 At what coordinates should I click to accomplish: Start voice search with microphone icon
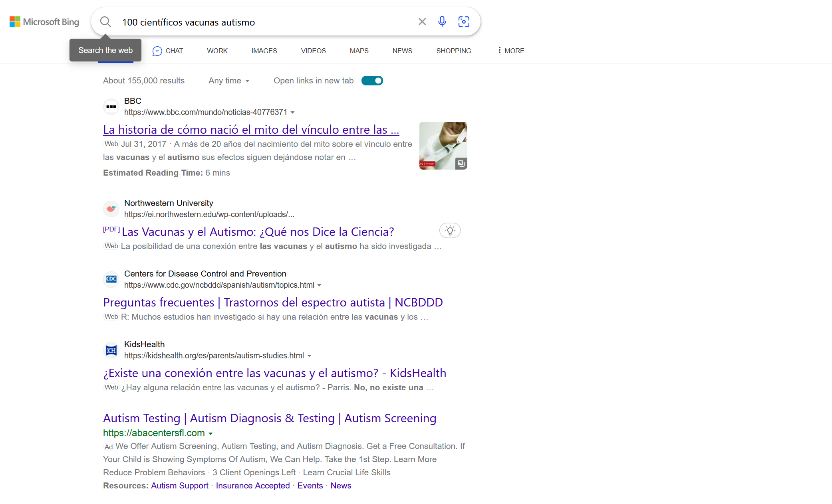(442, 22)
